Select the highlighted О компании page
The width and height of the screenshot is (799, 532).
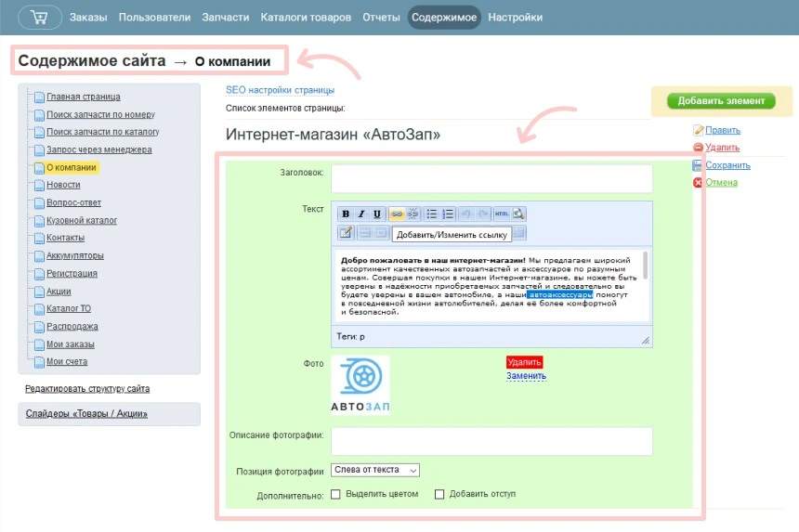(72, 167)
